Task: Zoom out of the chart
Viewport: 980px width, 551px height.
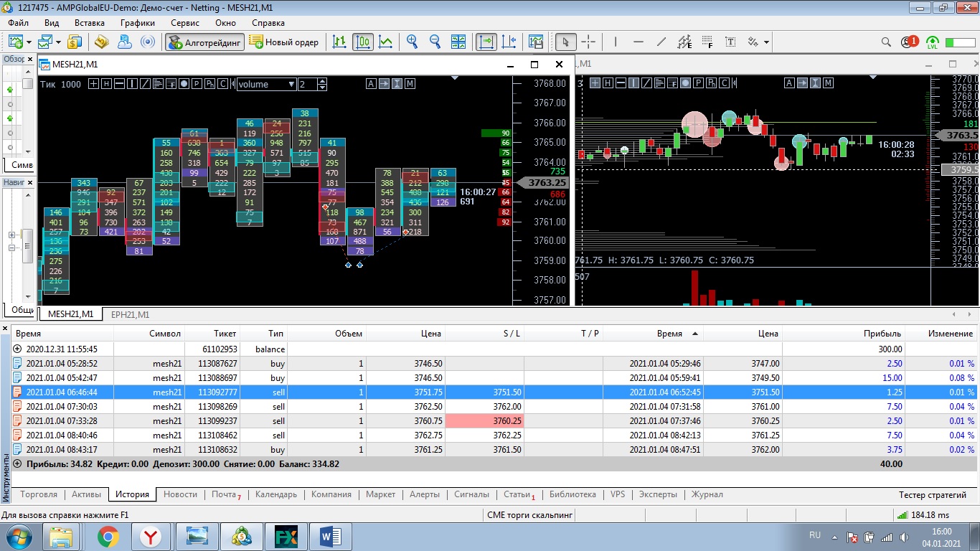Action: (x=435, y=42)
